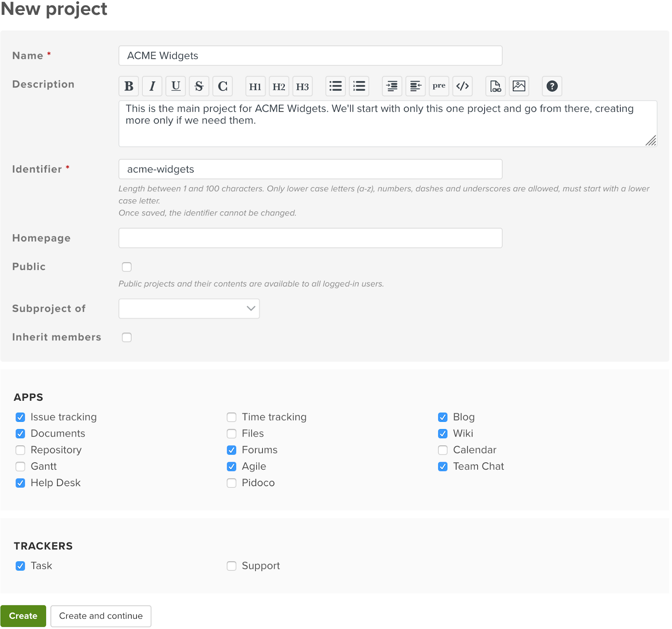Insert preformatted text with pre button

439,86
